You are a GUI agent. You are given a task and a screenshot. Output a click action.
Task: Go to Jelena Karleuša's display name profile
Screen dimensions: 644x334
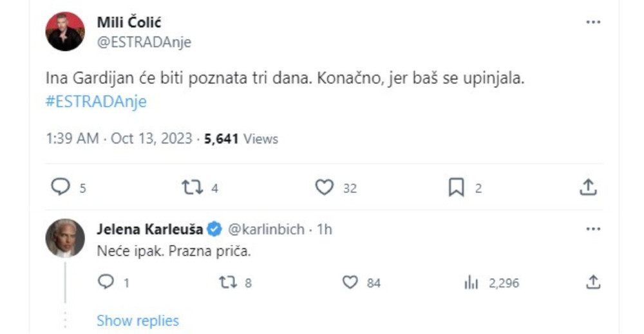pyautogui.click(x=149, y=229)
